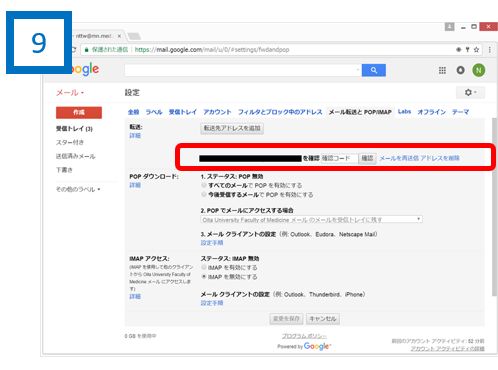Close the browser tab
This screenshot has height=370, width=498.
119,36
